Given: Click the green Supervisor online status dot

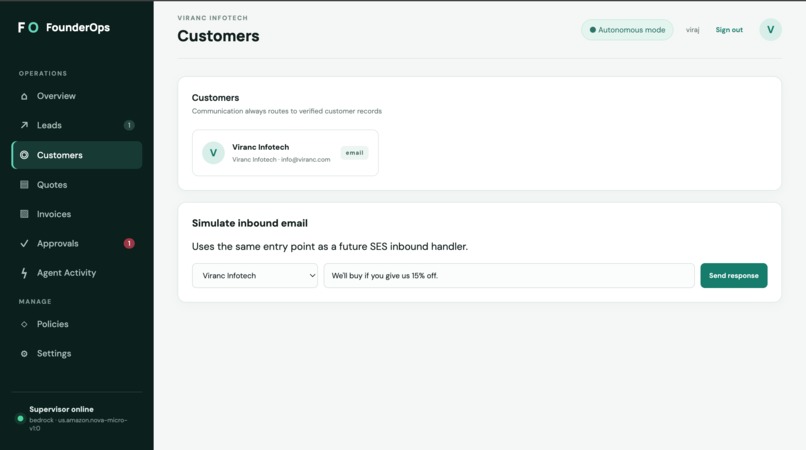Looking at the screenshot, I should click(20, 418).
